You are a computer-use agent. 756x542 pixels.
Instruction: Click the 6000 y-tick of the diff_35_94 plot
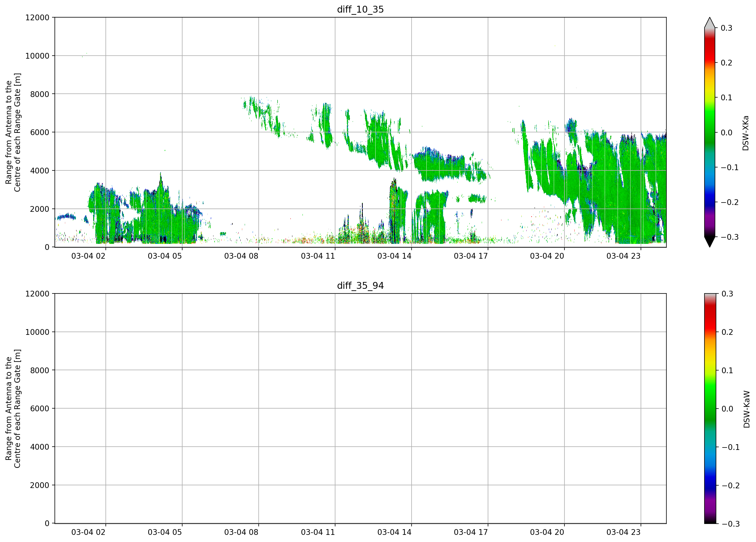click(40, 409)
